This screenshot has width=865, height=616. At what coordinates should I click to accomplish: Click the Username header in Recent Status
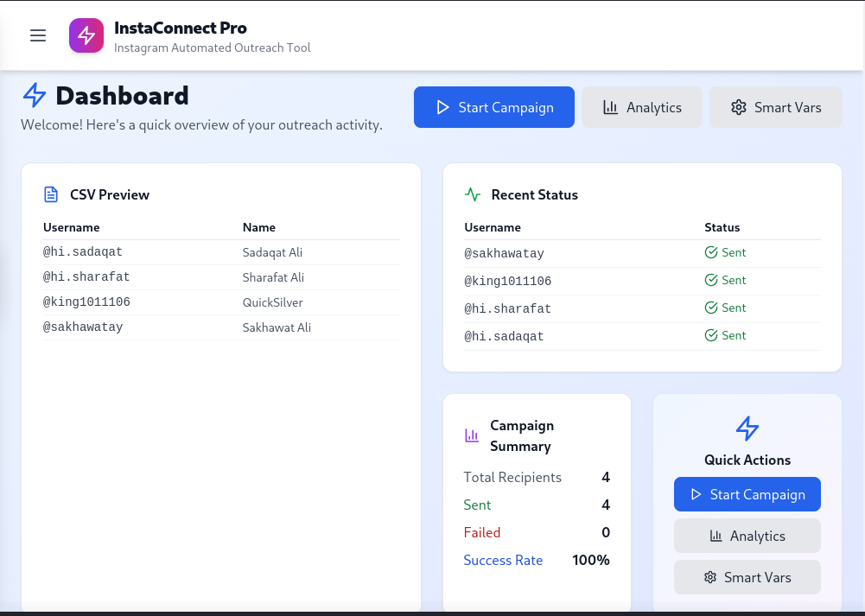(x=493, y=227)
